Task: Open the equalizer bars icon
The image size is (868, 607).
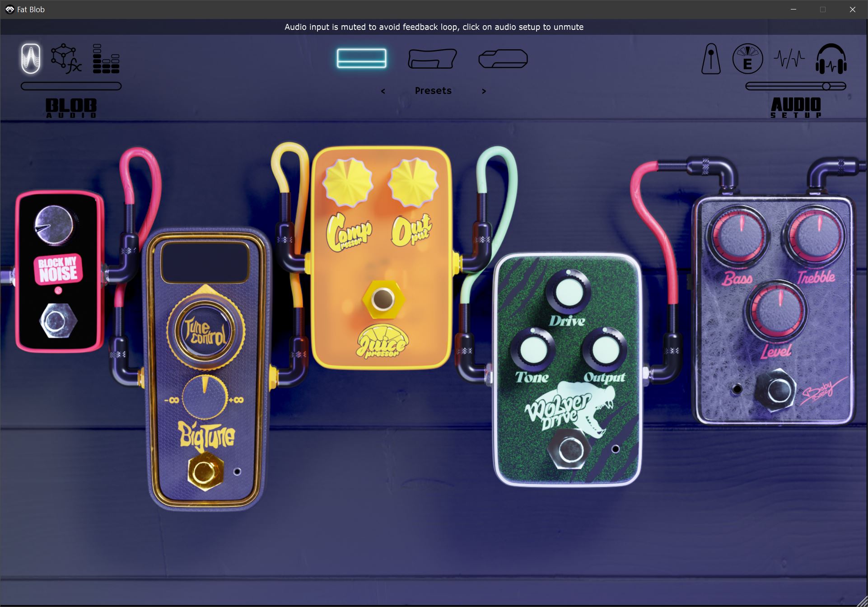Action: pyautogui.click(x=106, y=59)
